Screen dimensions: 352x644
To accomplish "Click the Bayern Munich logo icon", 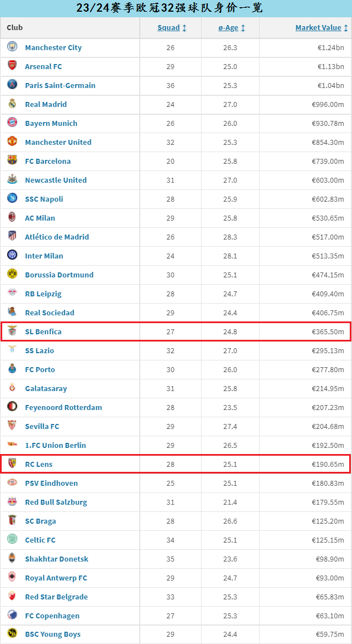I will tap(12, 123).
